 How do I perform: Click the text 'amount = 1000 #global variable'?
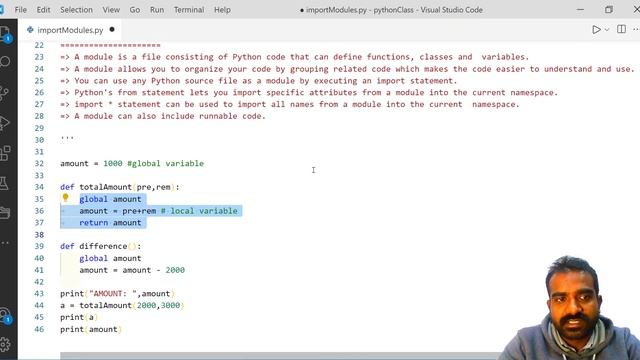coord(132,163)
